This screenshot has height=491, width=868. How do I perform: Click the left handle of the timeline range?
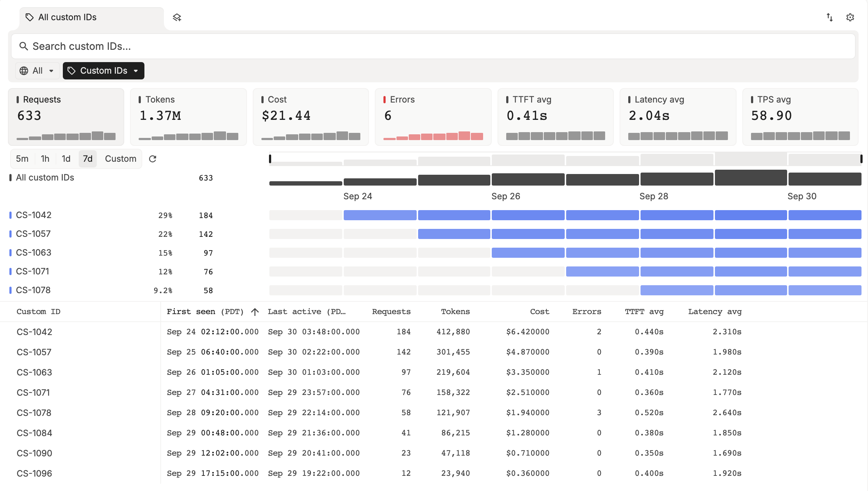[270, 158]
